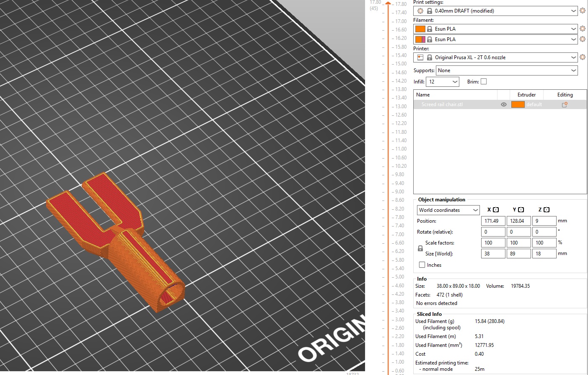
Task: Click the Rotate Y input field
Action: coord(519,232)
